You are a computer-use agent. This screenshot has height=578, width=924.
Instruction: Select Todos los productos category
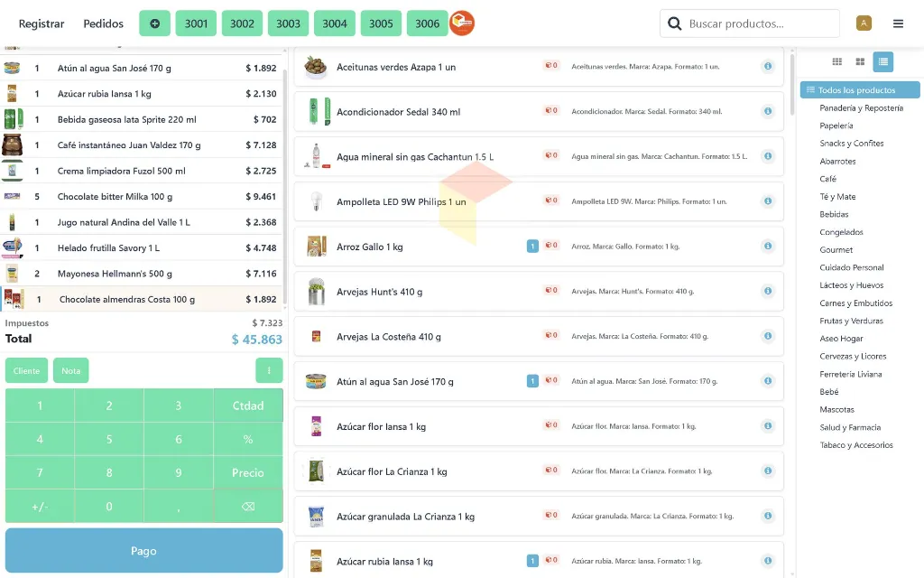[x=860, y=89]
